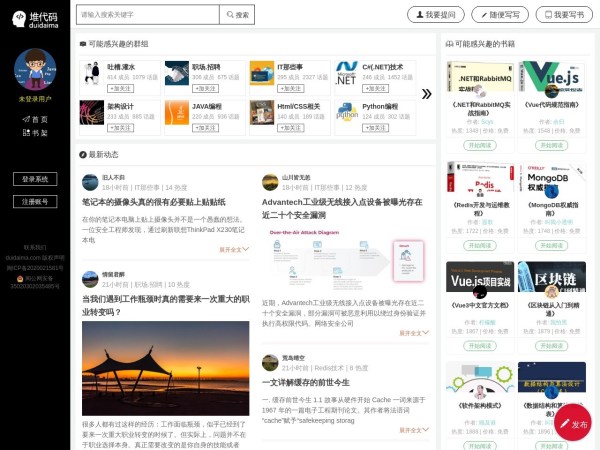The image size is (600, 450).
Task: Click the JAVA编程 group logo
Action: pyautogui.click(x=176, y=112)
